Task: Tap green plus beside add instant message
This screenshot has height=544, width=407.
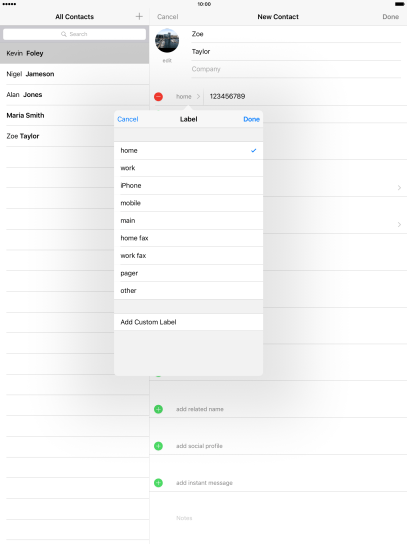Action: click(x=158, y=483)
